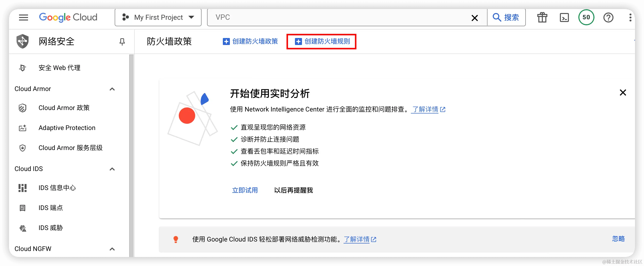This screenshot has height=266, width=644.
Task: Open the top-right three-dot overflow menu
Action: point(630,17)
